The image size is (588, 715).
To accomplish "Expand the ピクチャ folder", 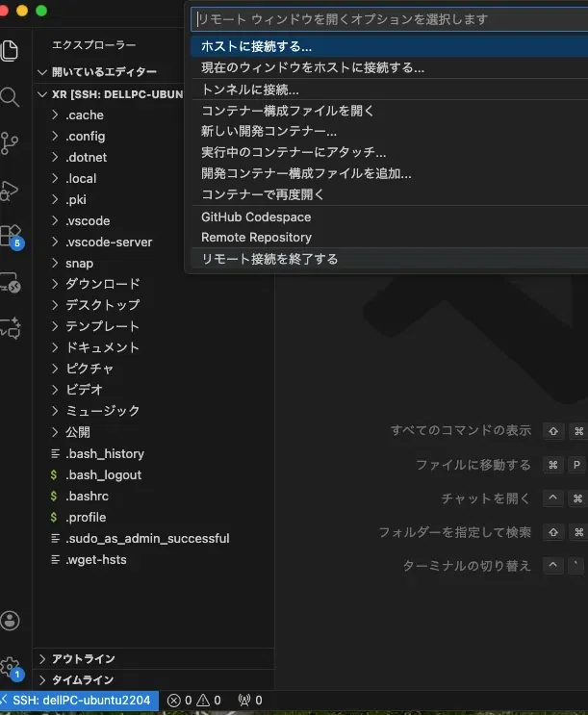I will (x=55, y=369).
